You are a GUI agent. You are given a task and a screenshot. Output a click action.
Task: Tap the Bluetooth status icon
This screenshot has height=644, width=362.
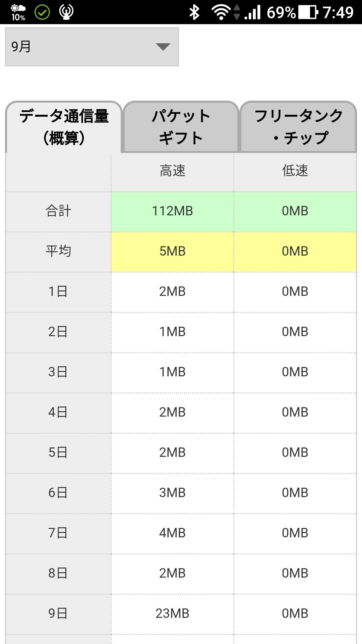tap(194, 12)
